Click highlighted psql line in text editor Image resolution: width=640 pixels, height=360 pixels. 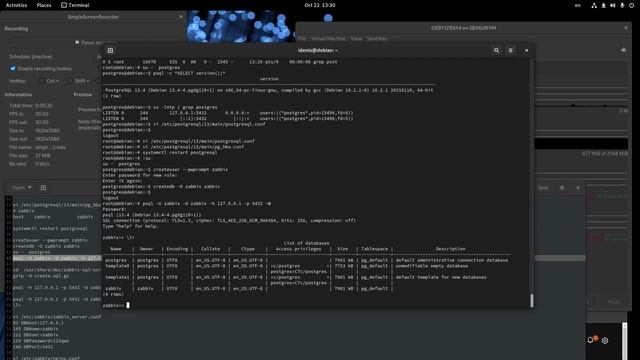tap(56, 258)
